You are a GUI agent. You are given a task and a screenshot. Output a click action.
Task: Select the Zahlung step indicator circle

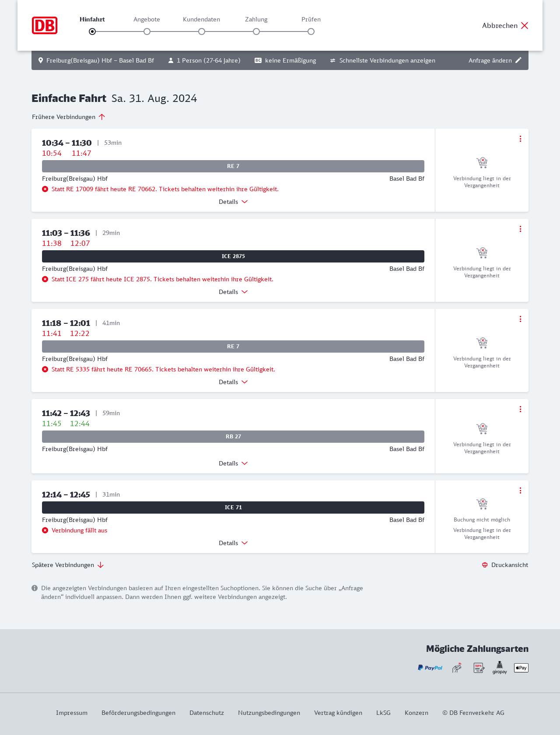click(256, 31)
